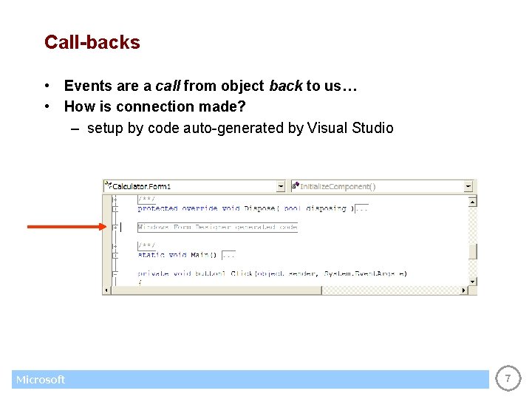Click the InitializeComponent method icon
532x399 pixels.
[296, 185]
